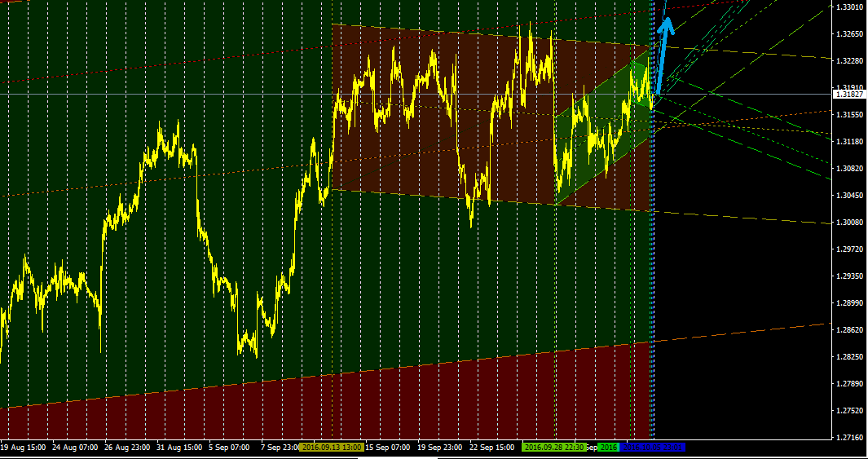
Task: Click the 1.27160 price axis level
Action: (849, 438)
